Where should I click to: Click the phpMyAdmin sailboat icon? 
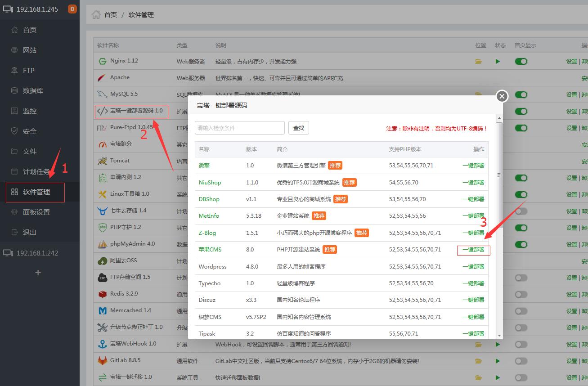pos(103,244)
